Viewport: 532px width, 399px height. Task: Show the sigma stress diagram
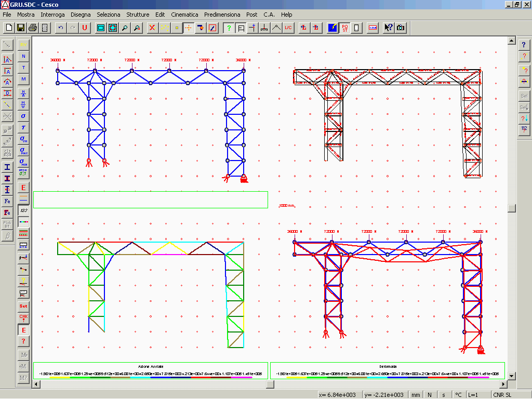click(x=23, y=115)
